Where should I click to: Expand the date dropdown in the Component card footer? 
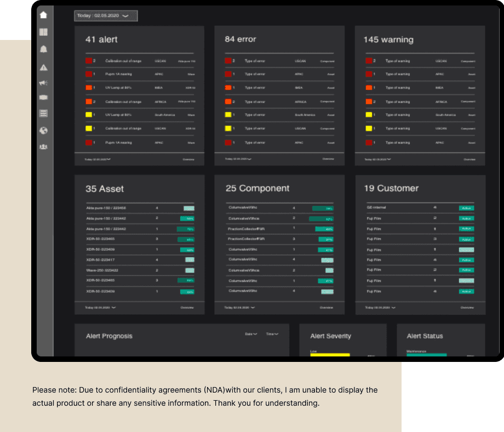(x=239, y=308)
